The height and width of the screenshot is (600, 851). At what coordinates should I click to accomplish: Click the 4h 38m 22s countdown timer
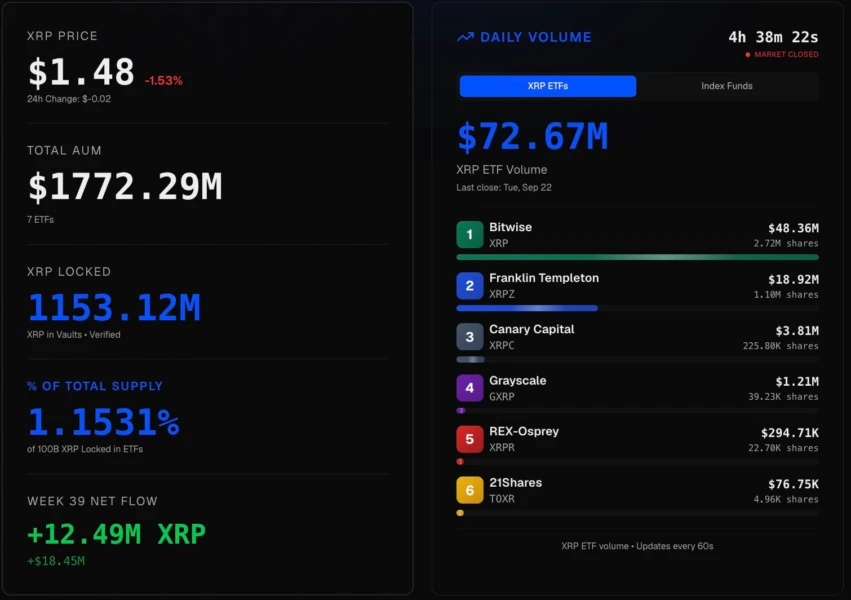pyautogui.click(x=773, y=37)
